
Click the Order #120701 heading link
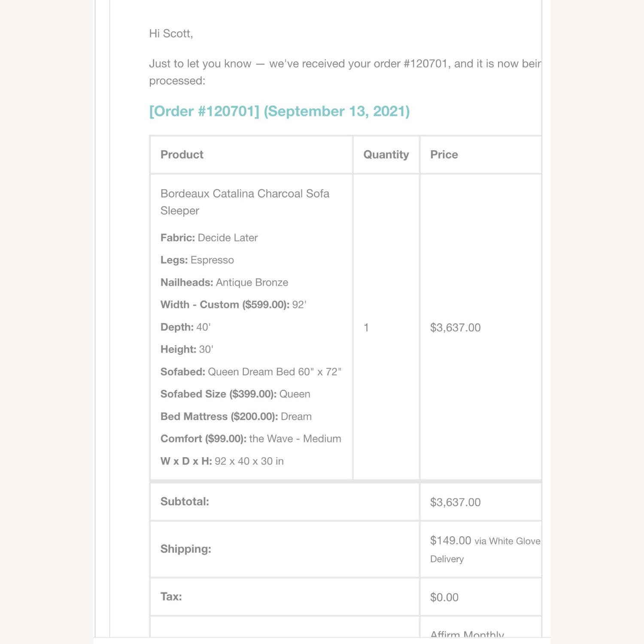pyautogui.click(x=279, y=111)
